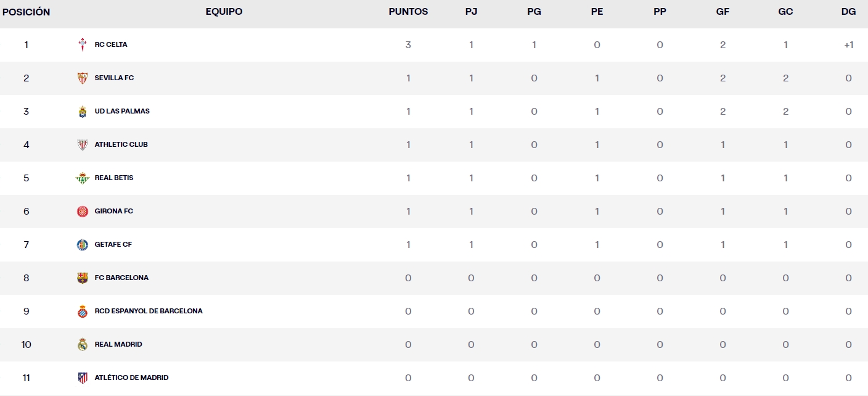Screen dimensions: 868x396
Task: Click the Atlético de Madrid badge
Action: pyautogui.click(x=83, y=378)
